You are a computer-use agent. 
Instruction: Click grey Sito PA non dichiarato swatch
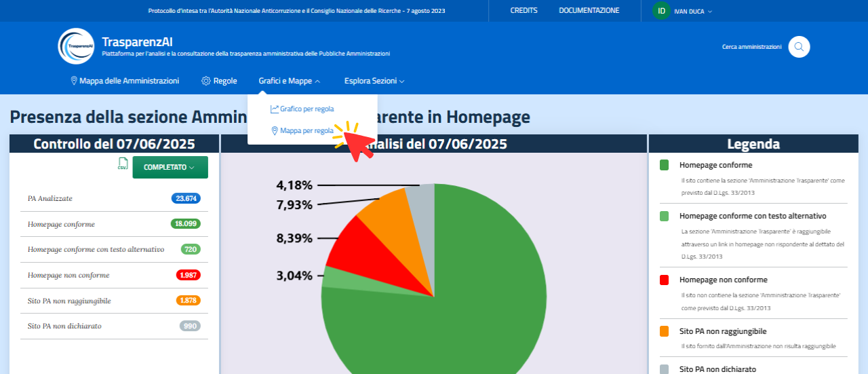pos(665,369)
